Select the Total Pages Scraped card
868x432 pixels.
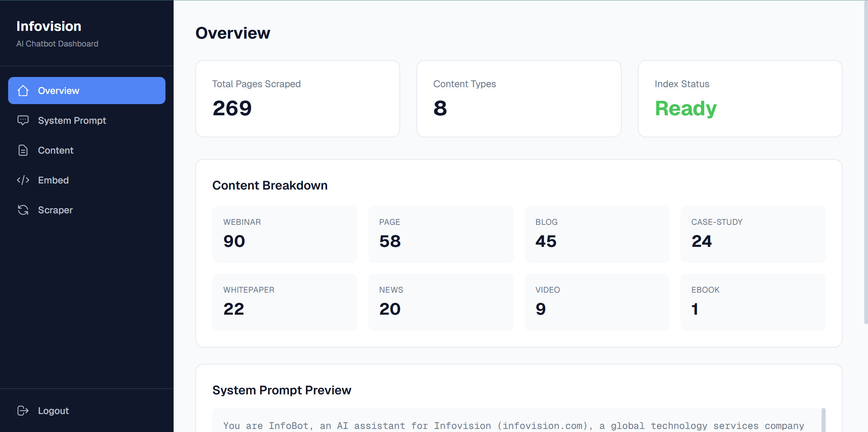point(297,99)
